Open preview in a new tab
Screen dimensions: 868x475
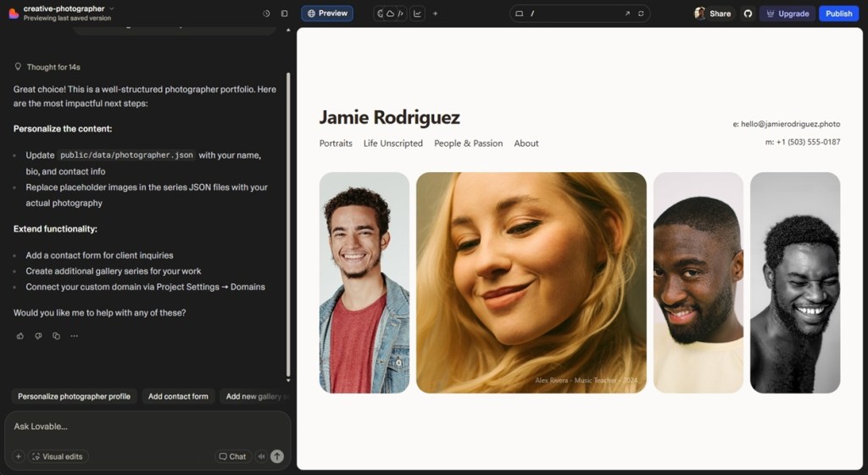pos(627,14)
